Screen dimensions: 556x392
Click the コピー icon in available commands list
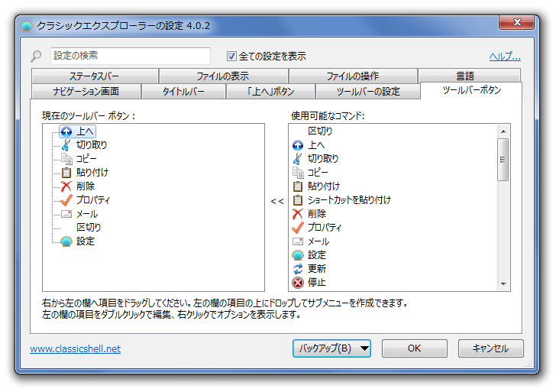point(298,173)
